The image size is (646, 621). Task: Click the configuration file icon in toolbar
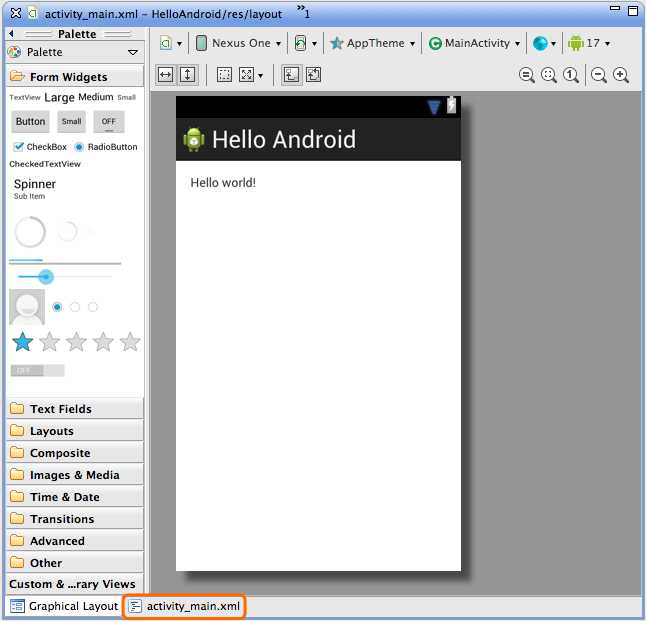(166, 43)
